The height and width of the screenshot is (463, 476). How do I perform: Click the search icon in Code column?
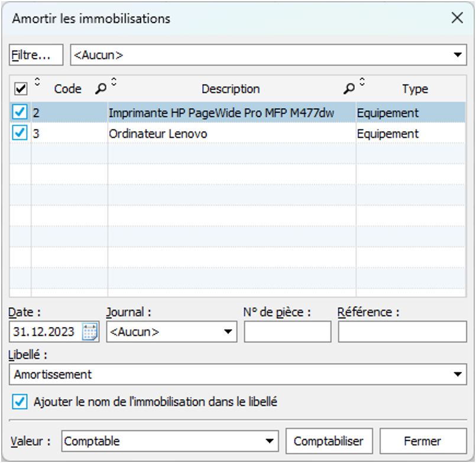pyautogui.click(x=101, y=89)
